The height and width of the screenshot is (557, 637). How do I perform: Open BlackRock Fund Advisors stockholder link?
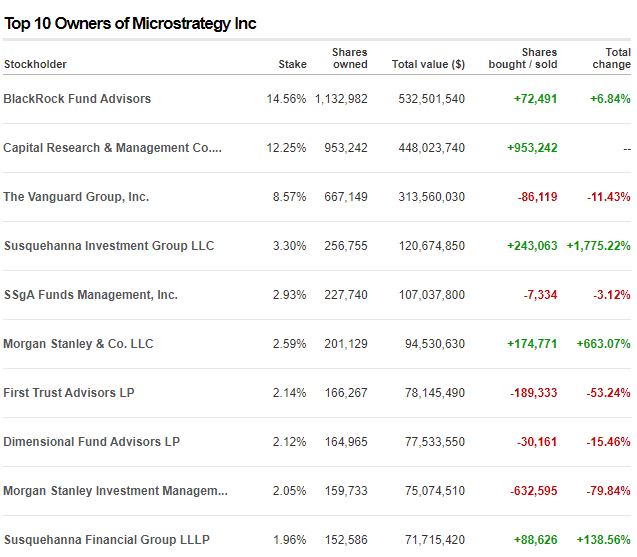click(77, 99)
